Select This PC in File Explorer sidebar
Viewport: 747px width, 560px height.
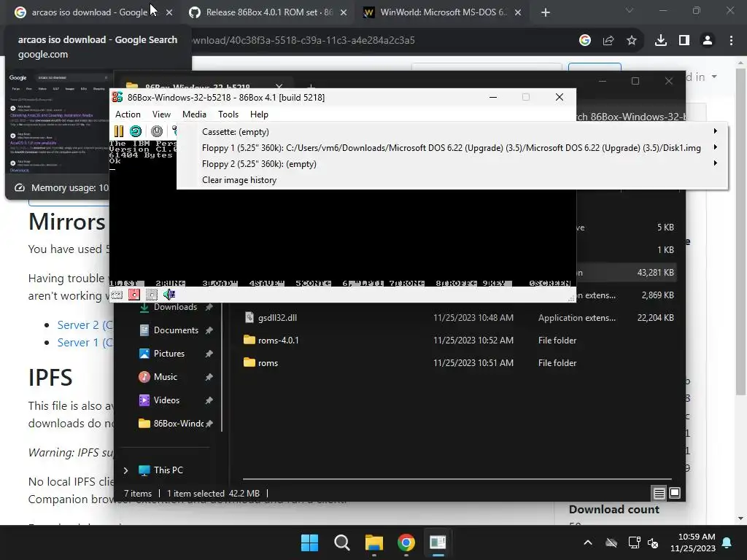point(169,470)
